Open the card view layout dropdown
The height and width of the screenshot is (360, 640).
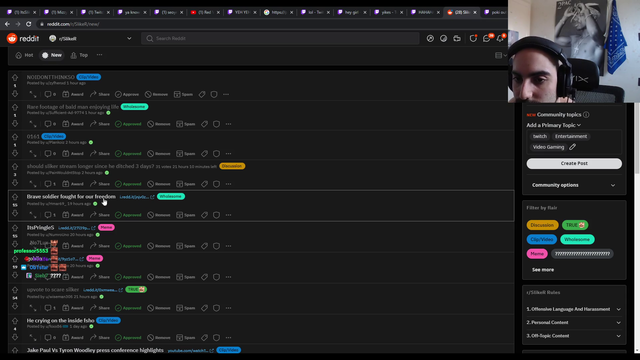click(501, 55)
